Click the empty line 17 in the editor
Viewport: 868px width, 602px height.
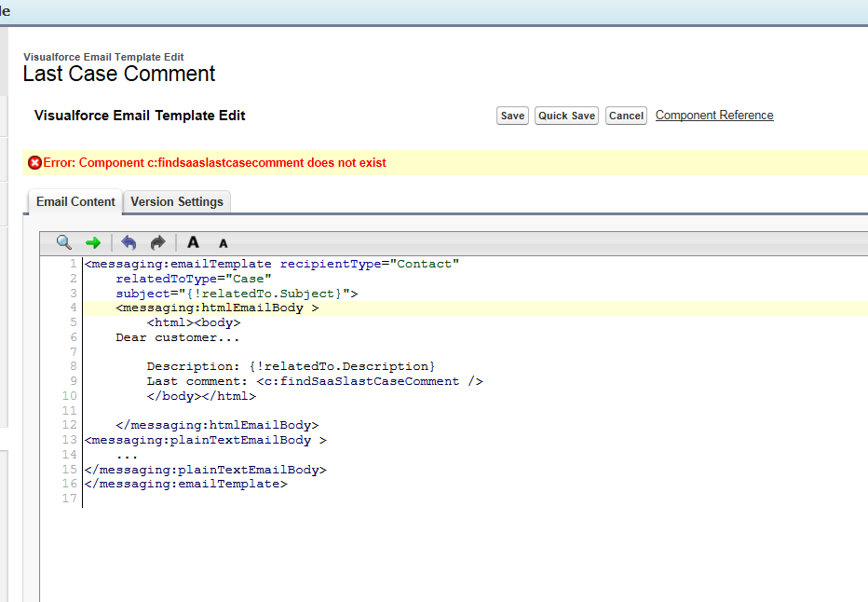279,499
